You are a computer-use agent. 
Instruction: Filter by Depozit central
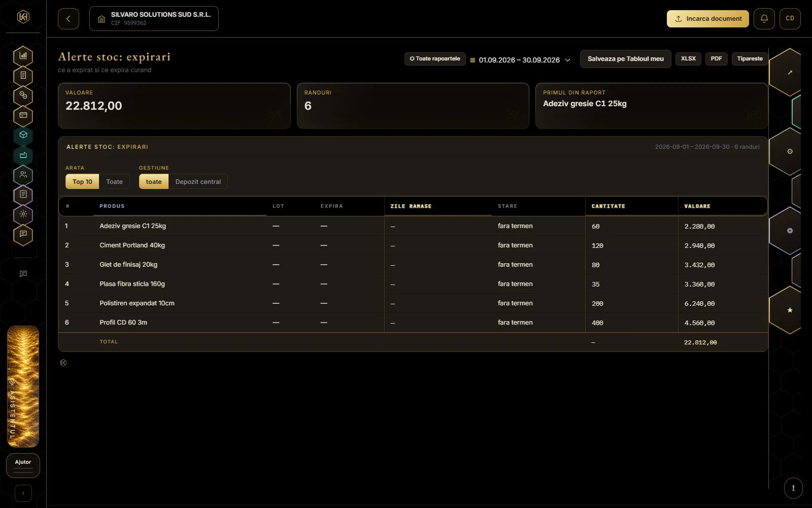point(198,182)
